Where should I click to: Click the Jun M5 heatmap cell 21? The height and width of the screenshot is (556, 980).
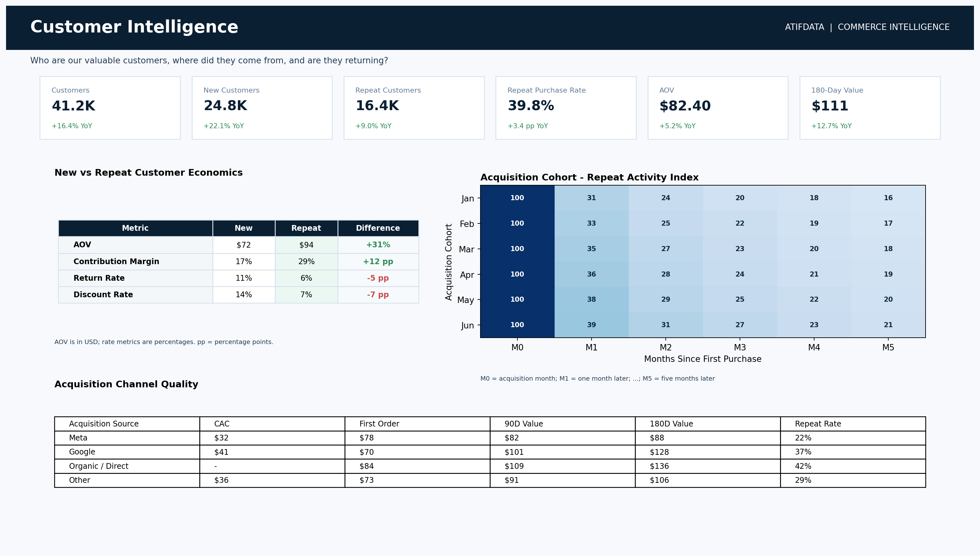click(888, 325)
